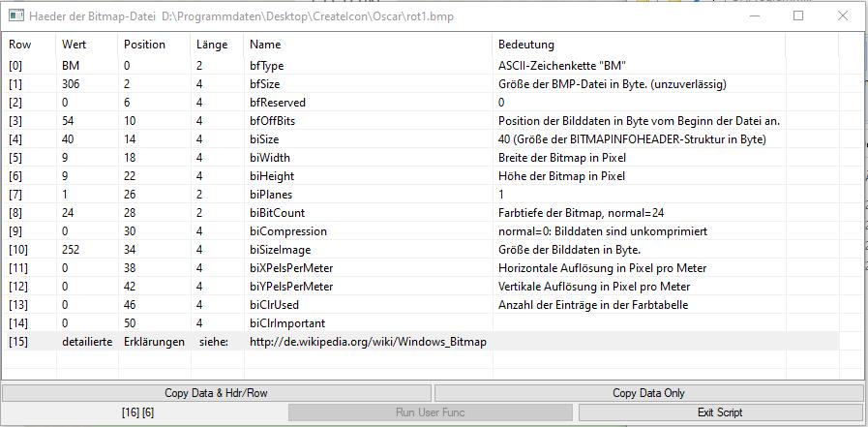868x427 pixels.
Task: Click the Copy Data & Hdr/Row button
Action: click(x=216, y=393)
